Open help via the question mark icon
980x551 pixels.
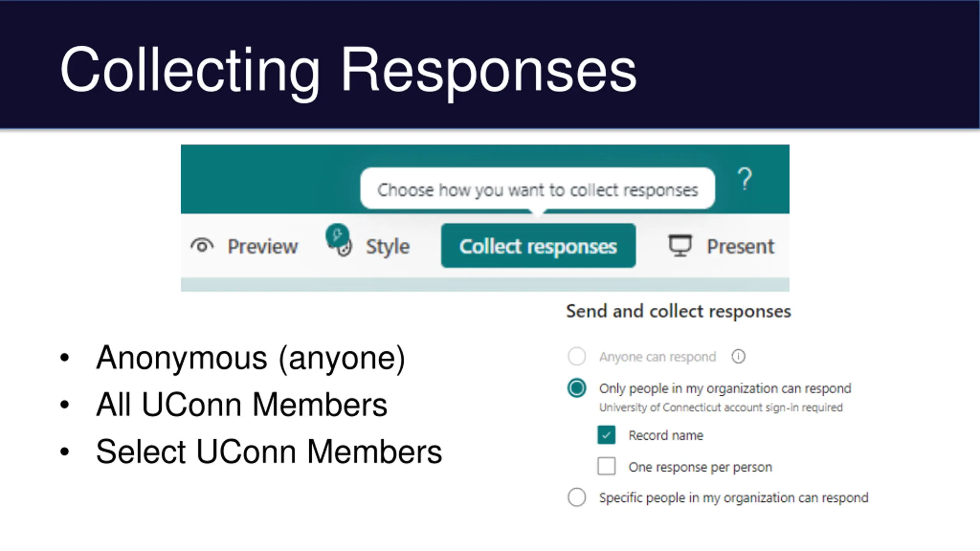pos(745,179)
